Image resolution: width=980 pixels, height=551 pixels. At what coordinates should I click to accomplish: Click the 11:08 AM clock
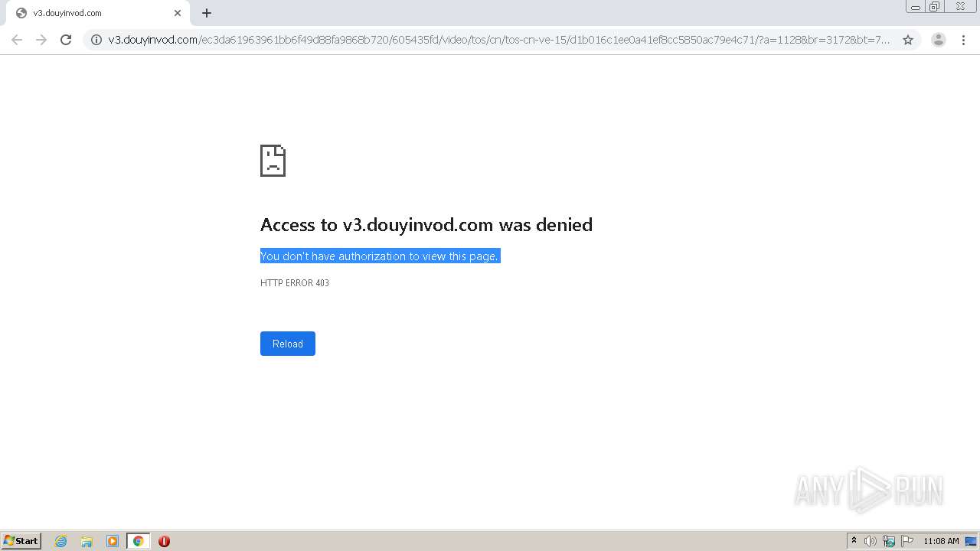pos(941,541)
